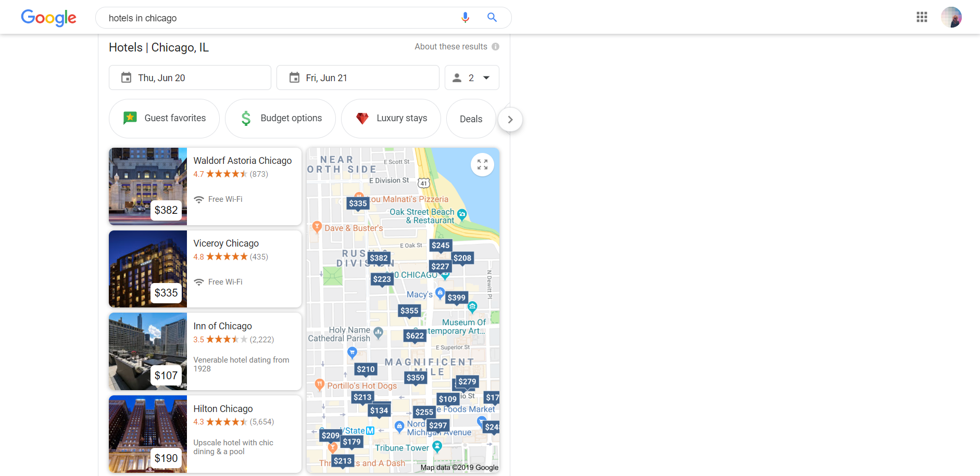Filter by Deals
The width and height of the screenshot is (980, 476).
(471, 119)
